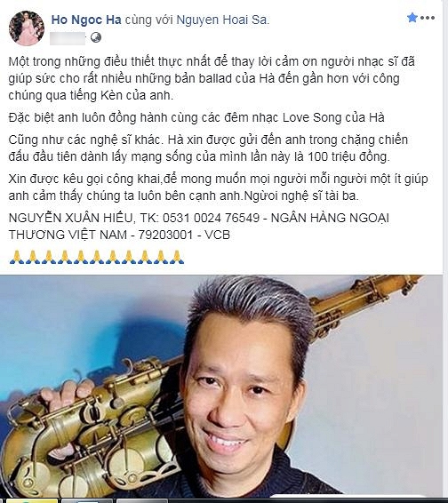448x503 pixels.
Task: Click the blurred post timestamp
Action: [68, 38]
